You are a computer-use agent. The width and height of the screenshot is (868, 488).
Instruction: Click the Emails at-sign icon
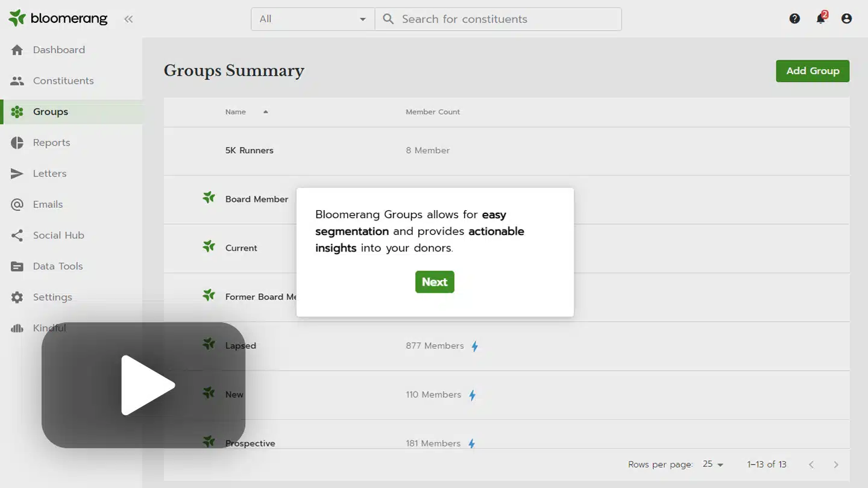pyautogui.click(x=17, y=205)
